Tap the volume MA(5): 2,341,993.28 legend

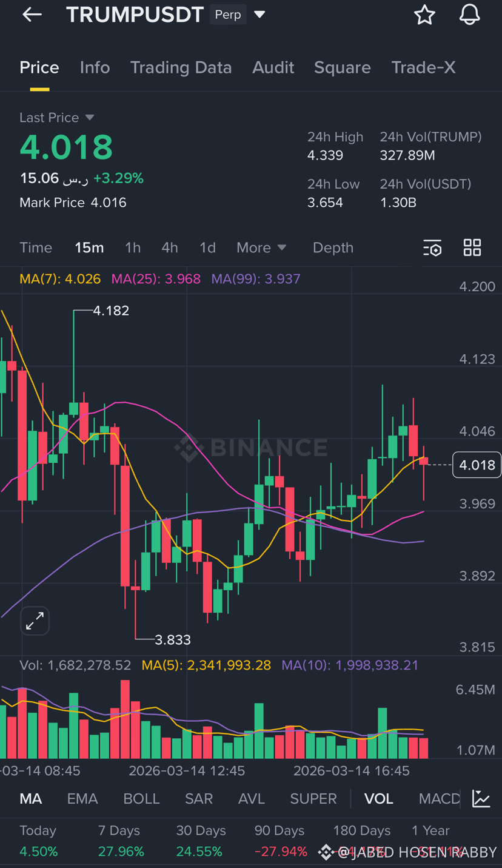tap(206, 665)
